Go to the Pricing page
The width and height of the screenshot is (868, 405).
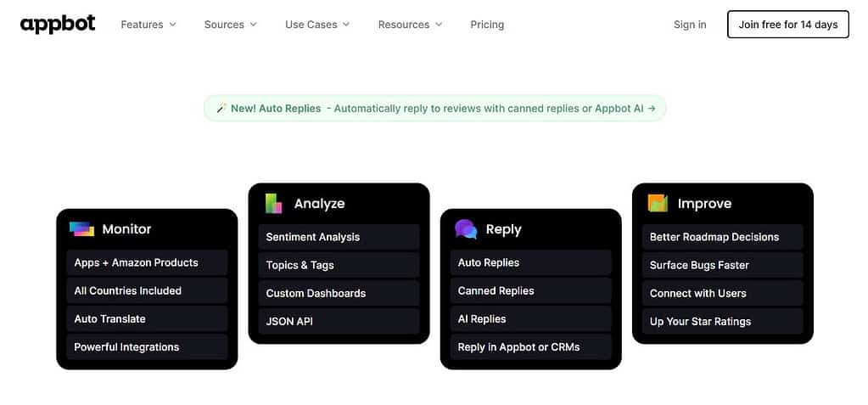tap(487, 25)
